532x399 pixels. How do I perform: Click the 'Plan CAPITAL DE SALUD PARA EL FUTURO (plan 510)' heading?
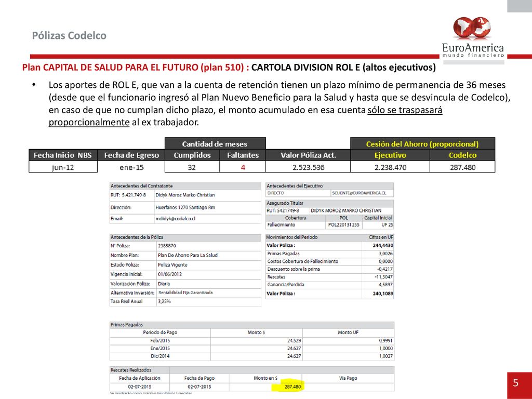click(x=136, y=67)
